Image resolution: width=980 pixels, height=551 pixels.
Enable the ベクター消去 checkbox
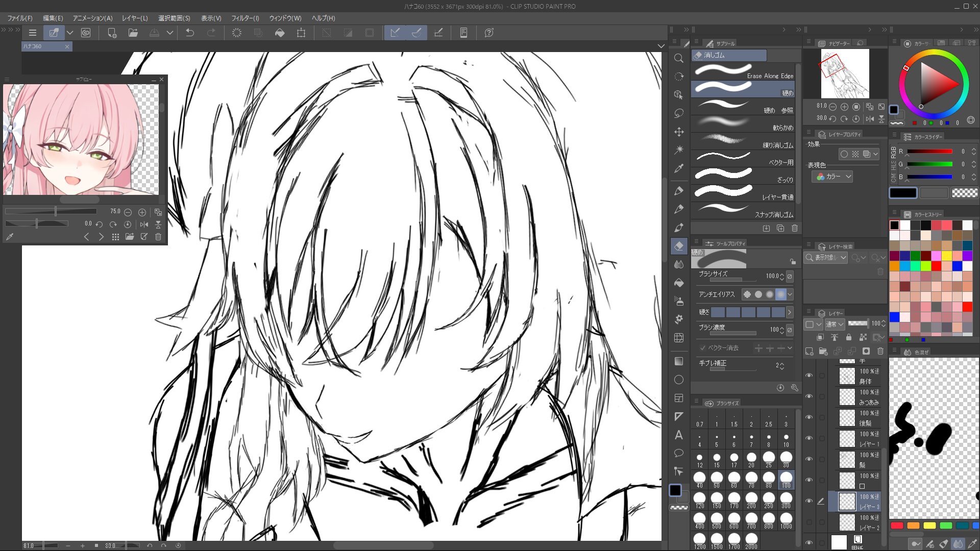click(703, 348)
